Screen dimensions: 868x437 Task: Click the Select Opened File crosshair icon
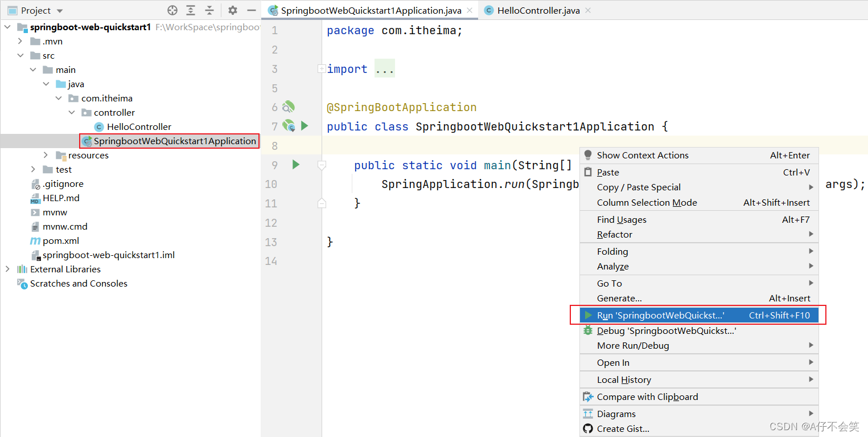(172, 10)
